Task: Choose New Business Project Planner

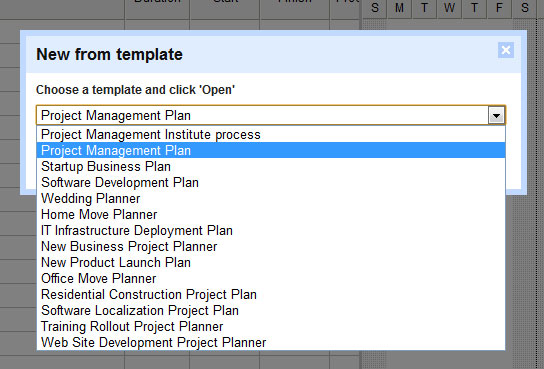Action: point(271,246)
